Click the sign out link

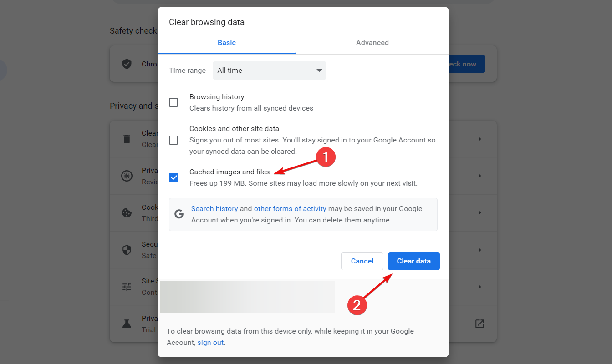[210, 343]
